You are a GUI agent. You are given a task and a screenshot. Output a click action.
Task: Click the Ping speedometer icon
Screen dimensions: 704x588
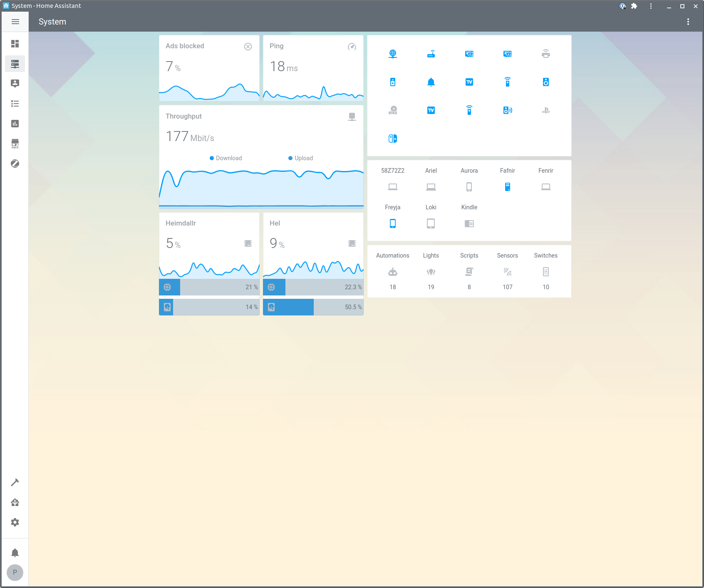point(352,47)
